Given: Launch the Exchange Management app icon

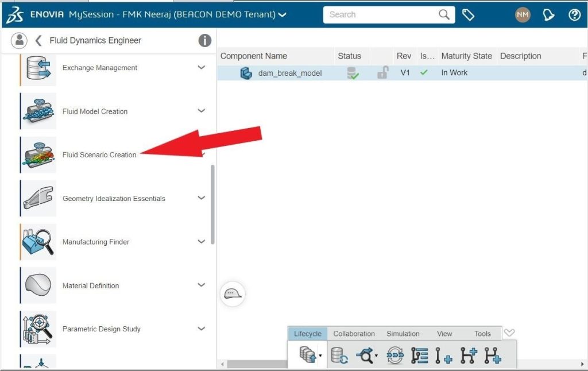Looking at the screenshot, I should click(38, 68).
